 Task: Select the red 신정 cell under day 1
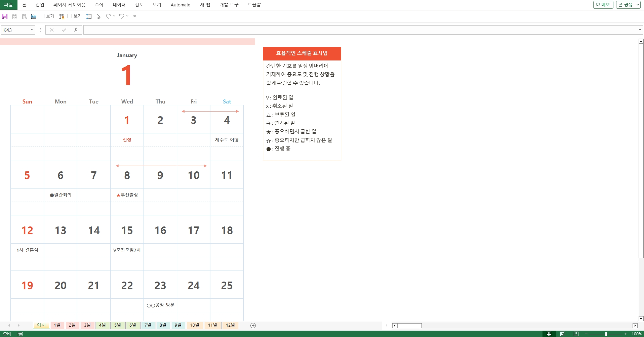click(127, 140)
